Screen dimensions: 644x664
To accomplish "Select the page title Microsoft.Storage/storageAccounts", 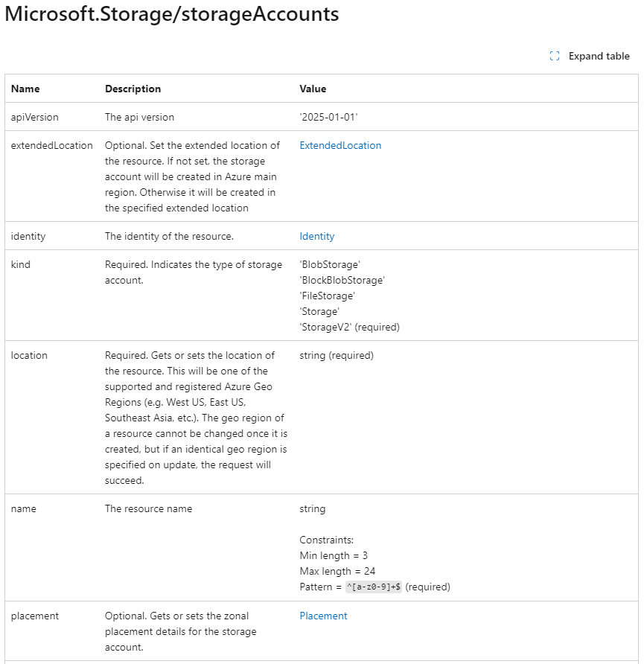I will (x=171, y=14).
